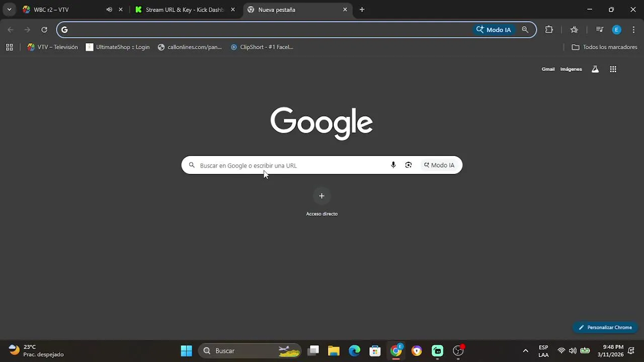The image size is (644, 362).
Task: Reload the page with the refresh icon
Action: point(44,30)
